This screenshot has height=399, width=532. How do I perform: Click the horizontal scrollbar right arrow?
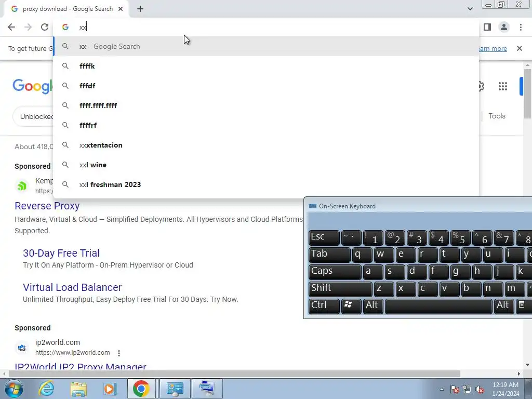(x=519, y=374)
